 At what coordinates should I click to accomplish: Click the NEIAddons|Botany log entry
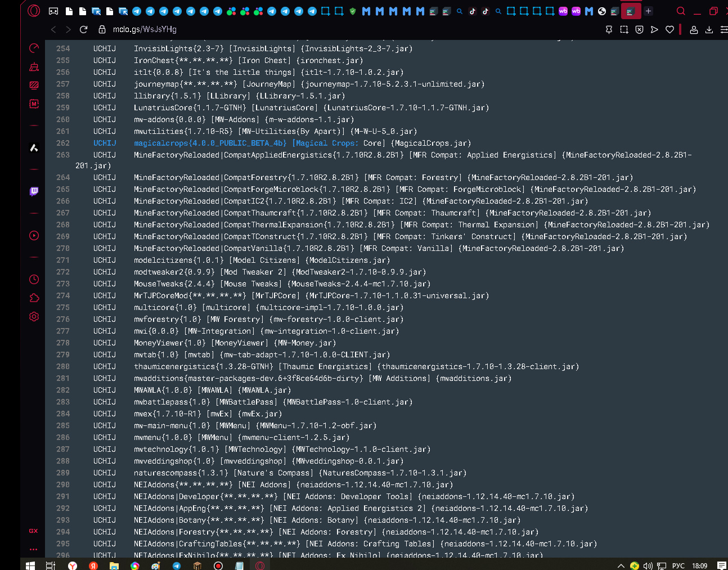coord(327,520)
